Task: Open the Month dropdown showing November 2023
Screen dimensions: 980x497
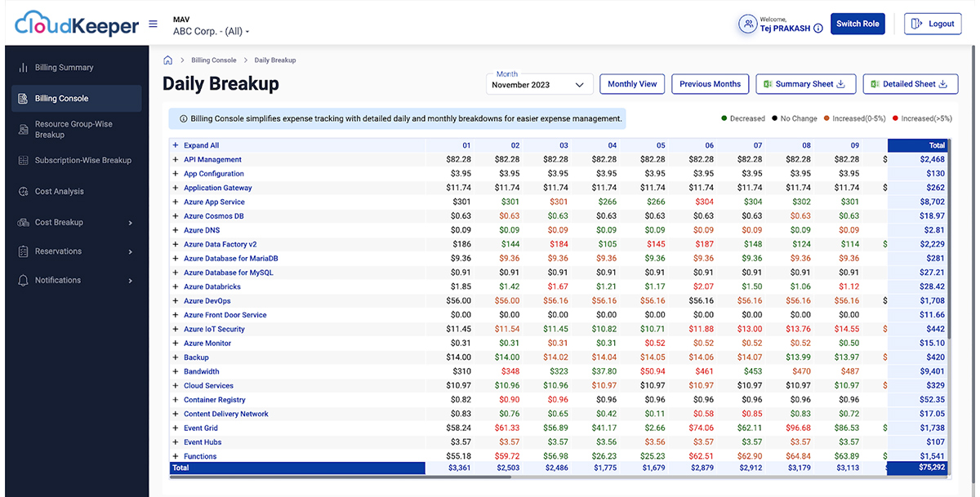Action: [539, 84]
